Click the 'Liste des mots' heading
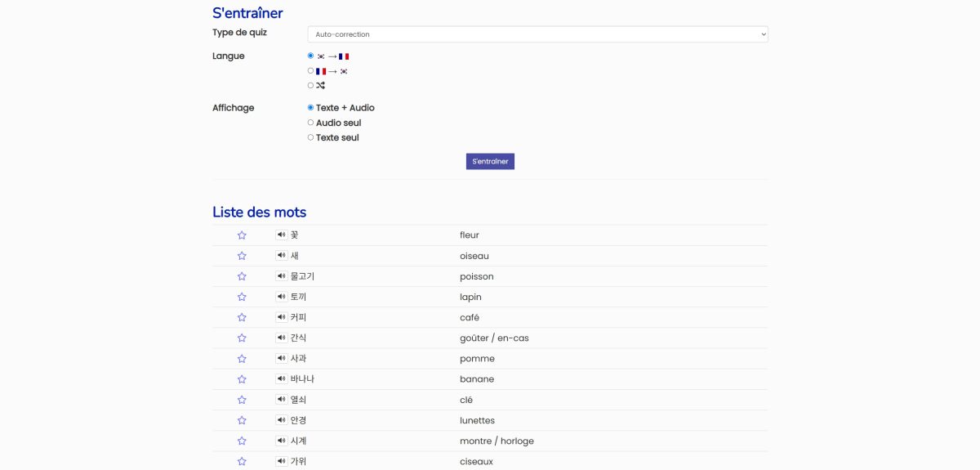 [x=260, y=212]
